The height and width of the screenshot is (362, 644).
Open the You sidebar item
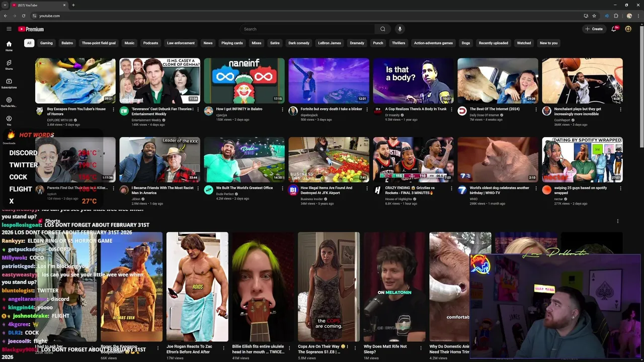point(9,121)
